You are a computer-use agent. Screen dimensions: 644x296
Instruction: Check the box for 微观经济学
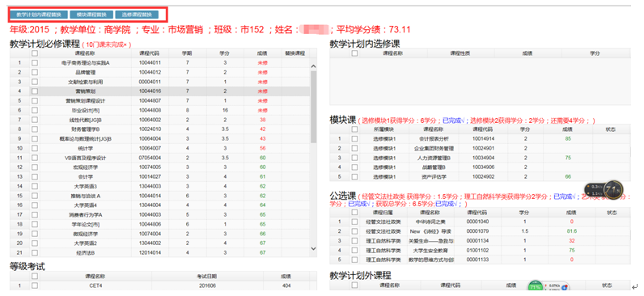(x=35, y=234)
